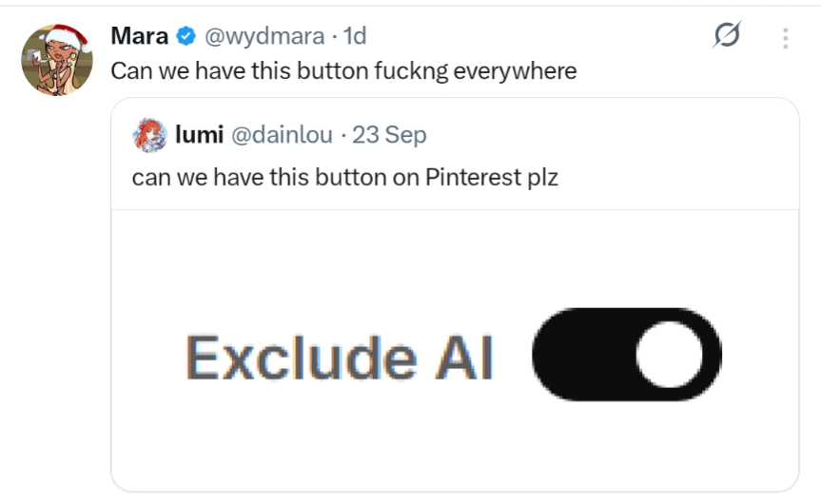Click Mara's blue verified badge
This screenshot has width=821, height=504.
pyautogui.click(x=186, y=37)
